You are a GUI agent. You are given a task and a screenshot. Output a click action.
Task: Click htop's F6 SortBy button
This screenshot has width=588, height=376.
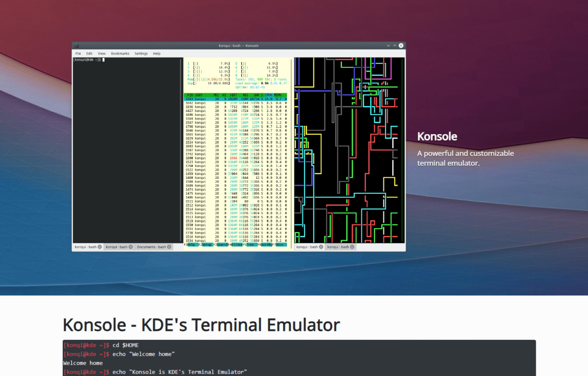pos(265,245)
